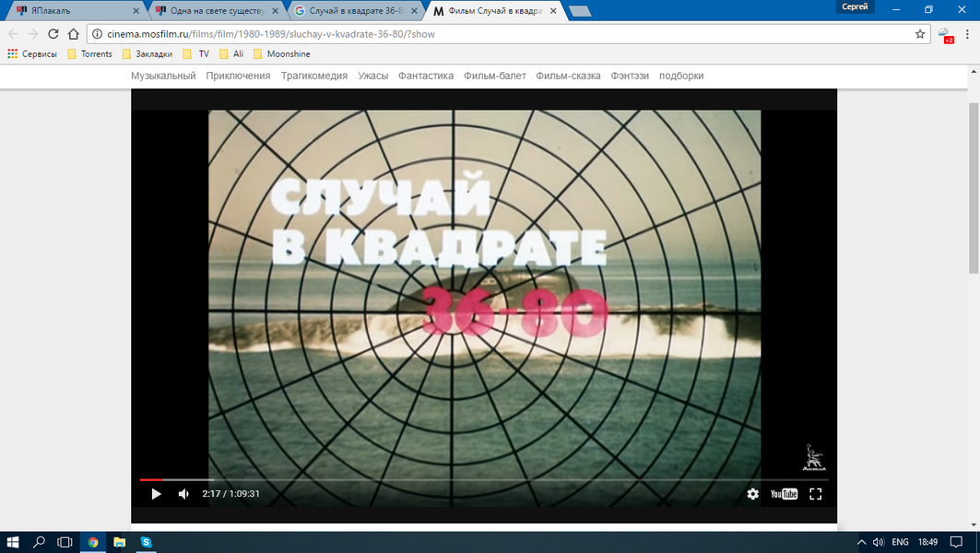Open Chrome three-dot menu

pos(967,34)
